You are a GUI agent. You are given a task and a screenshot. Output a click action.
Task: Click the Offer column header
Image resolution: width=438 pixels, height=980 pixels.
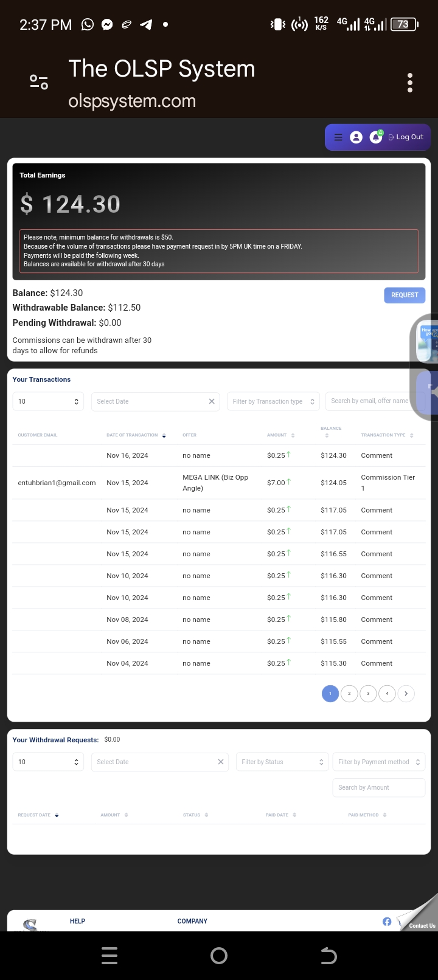tap(189, 435)
